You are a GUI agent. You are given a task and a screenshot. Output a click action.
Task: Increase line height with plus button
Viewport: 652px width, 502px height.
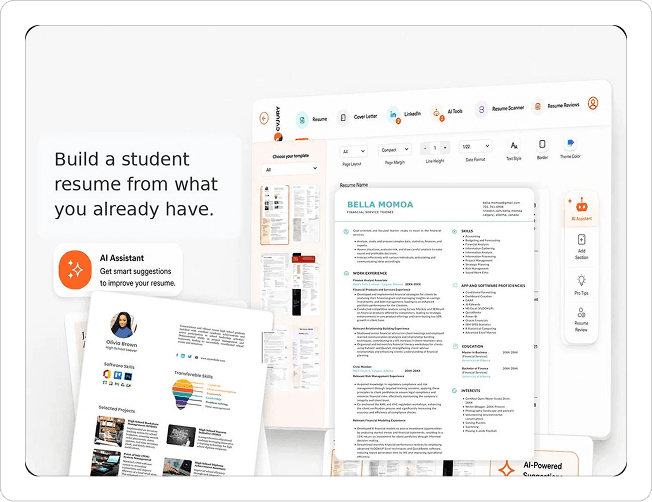[445, 147]
